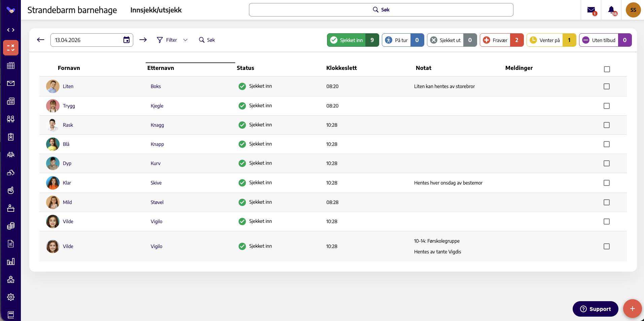Screen dimensions: 644x321
Task: Go to previous day arrow
Action: click(x=41, y=40)
